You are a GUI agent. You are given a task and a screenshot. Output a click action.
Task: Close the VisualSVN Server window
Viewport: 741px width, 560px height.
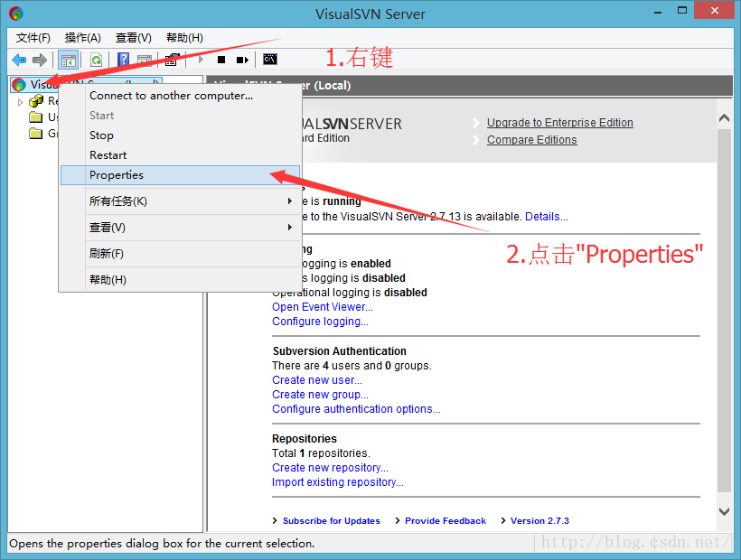(714, 11)
